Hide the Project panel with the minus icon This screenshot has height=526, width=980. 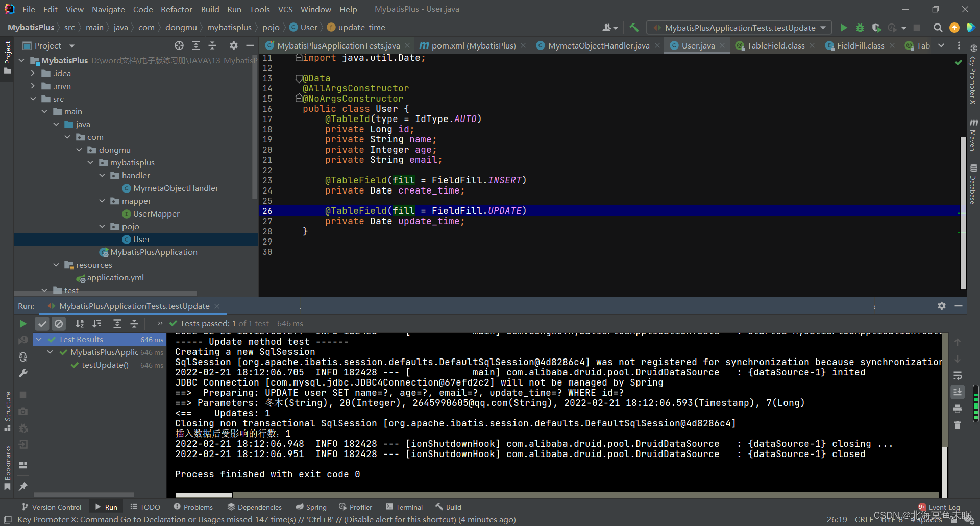click(250, 45)
